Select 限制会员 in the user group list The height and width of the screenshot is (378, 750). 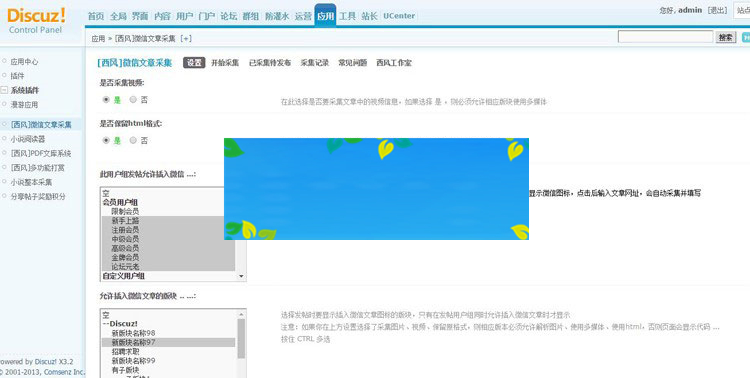(125, 211)
